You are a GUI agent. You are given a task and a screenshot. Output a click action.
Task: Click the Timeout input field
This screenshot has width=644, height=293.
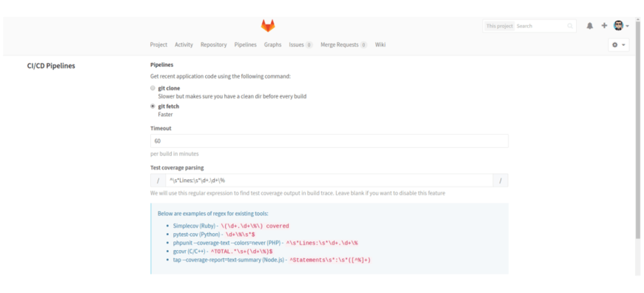pos(329,141)
